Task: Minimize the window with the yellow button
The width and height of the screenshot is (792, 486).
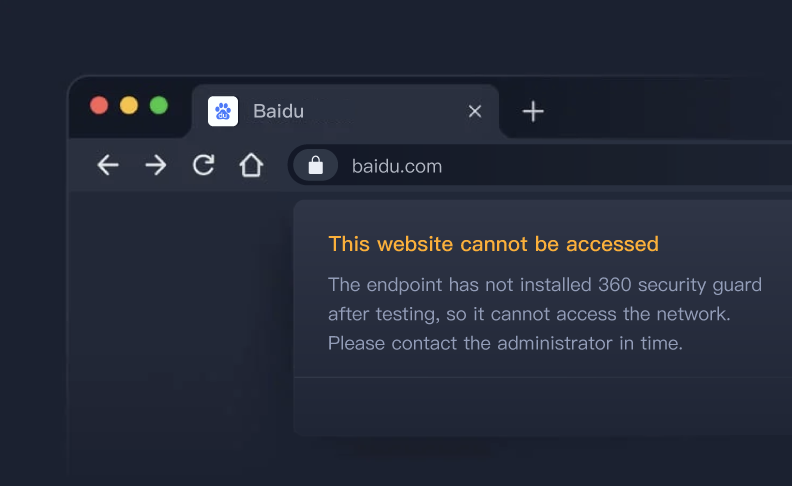Action: pyautogui.click(x=129, y=105)
